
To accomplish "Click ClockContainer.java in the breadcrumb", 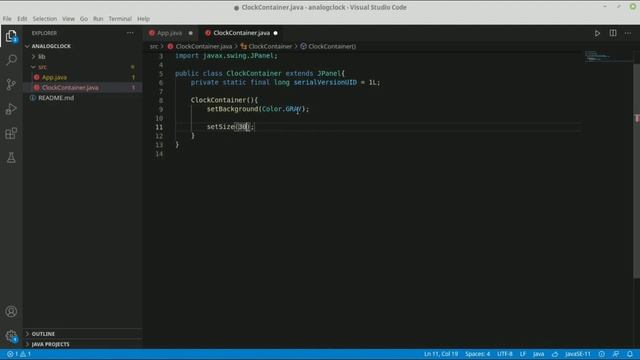I will pyautogui.click(x=204, y=47).
